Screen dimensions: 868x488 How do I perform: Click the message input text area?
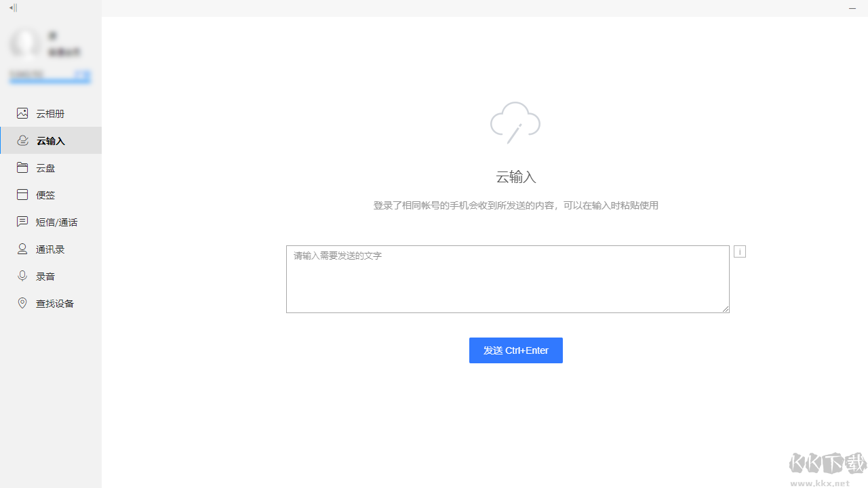[507, 278]
